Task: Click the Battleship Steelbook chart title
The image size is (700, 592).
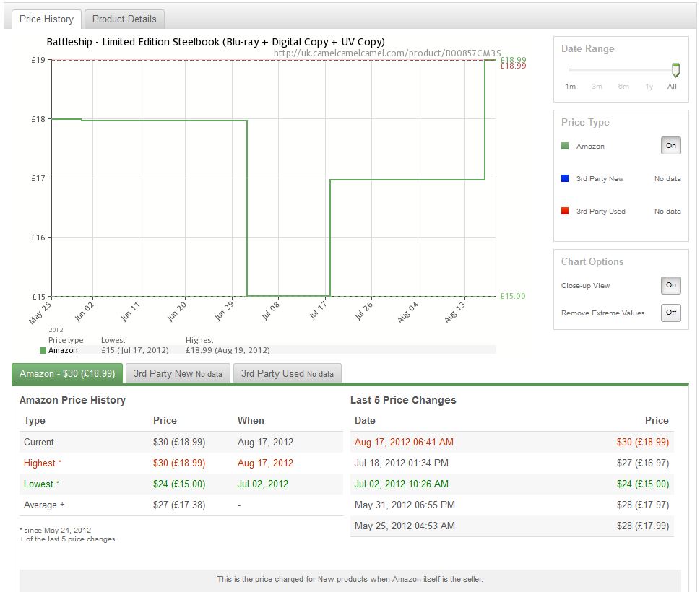Action: coord(215,42)
